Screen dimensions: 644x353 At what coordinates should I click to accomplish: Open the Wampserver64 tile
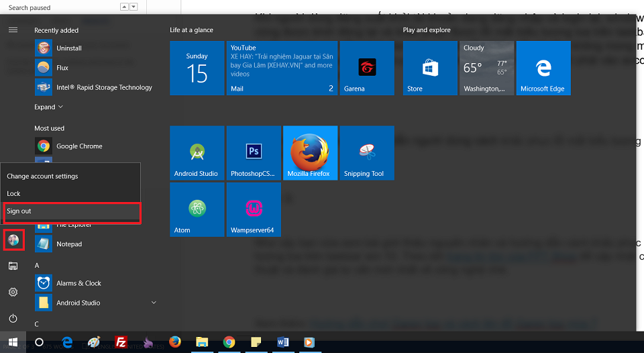[254, 209]
